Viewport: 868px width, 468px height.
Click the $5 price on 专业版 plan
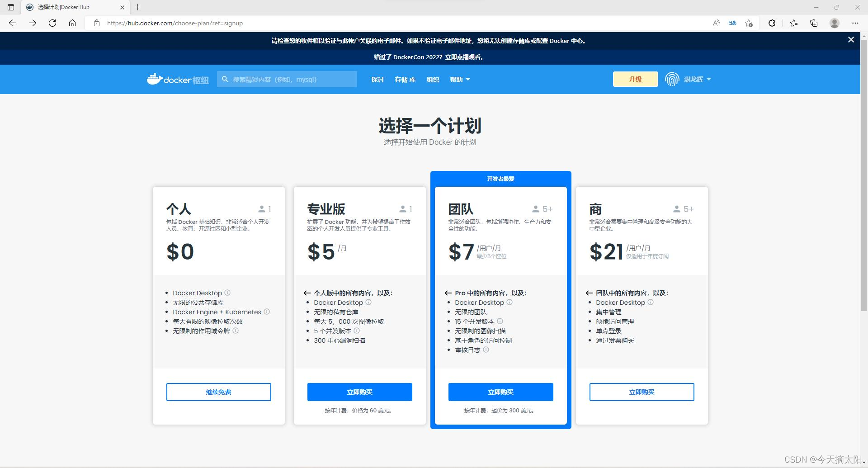(321, 252)
